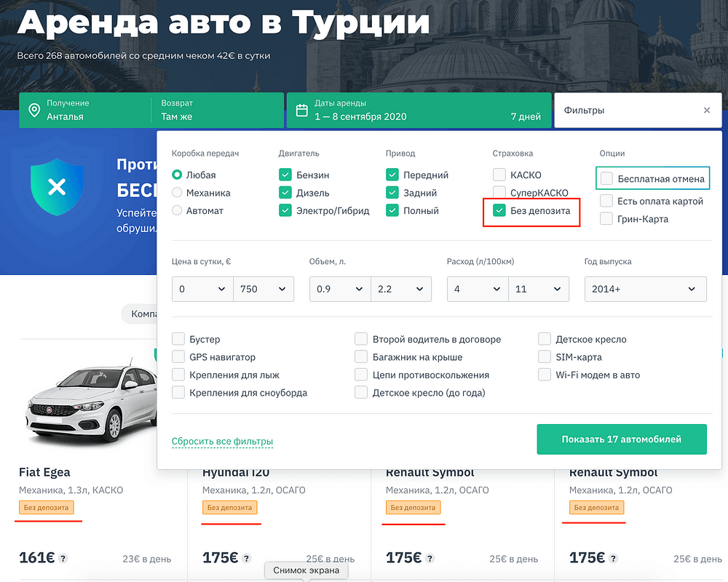728x582 pixels.
Task: Open the Год выпуска dropdown showing 2014+
Action: [x=645, y=289]
